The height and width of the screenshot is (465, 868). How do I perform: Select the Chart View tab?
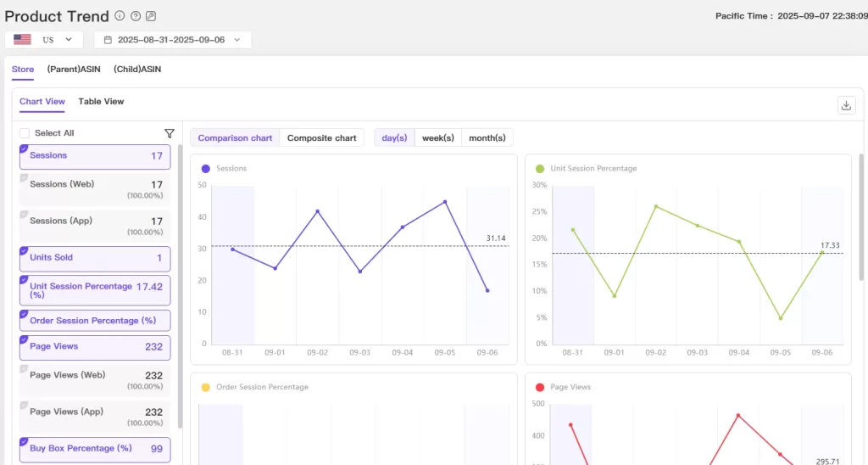click(42, 102)
